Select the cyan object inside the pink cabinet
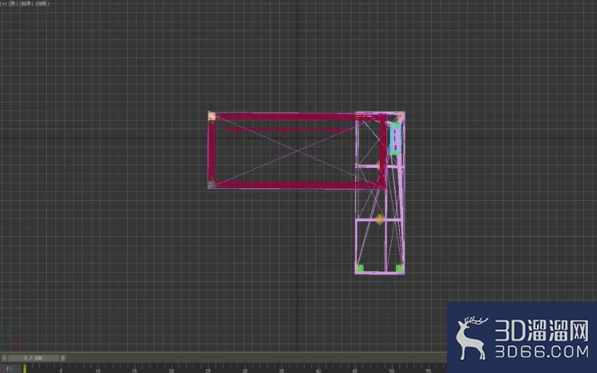597x373 pixels. pyautogui.click(x=396, y=139)
